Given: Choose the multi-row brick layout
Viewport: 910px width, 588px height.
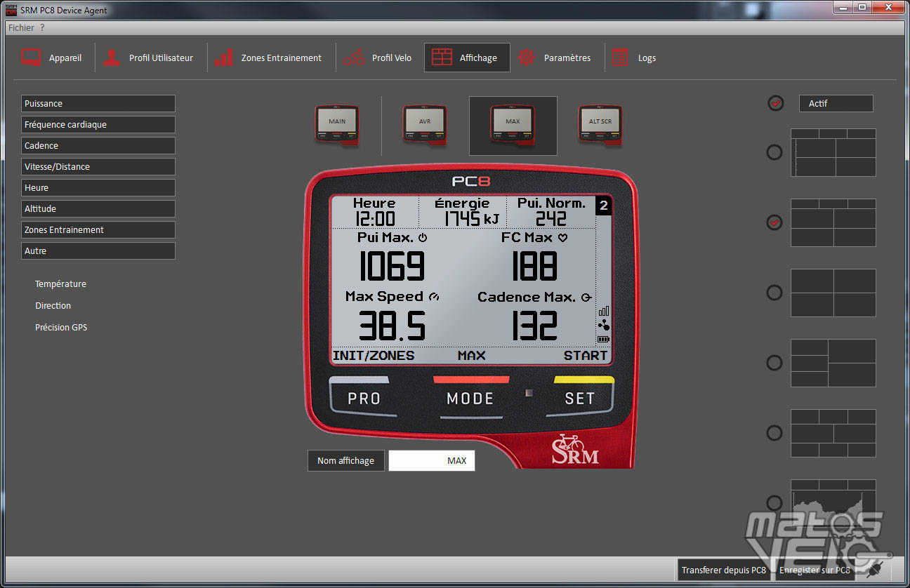Looking at the screenshot, I should [x=833, y=433].
